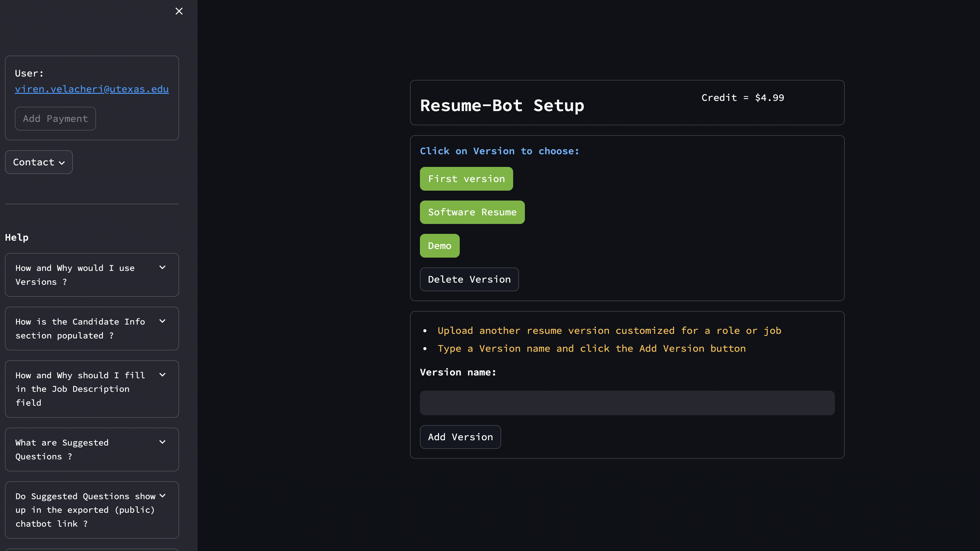Click the 'User:' label
Viewport: 980px width, 551px height.
pyautogui.click(x=29, y=73)
